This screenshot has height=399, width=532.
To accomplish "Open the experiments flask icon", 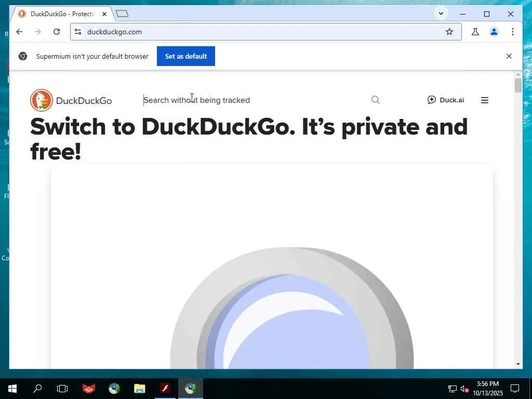I will (x=475, y=32).
